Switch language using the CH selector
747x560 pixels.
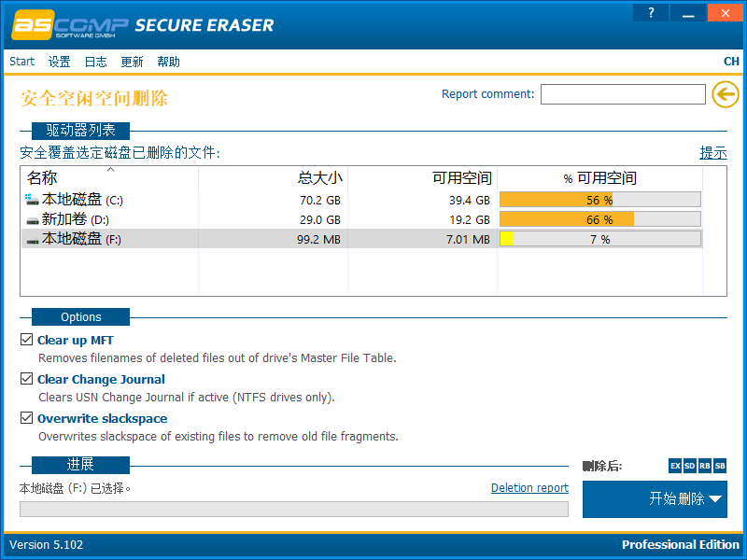tap(731, 62)
